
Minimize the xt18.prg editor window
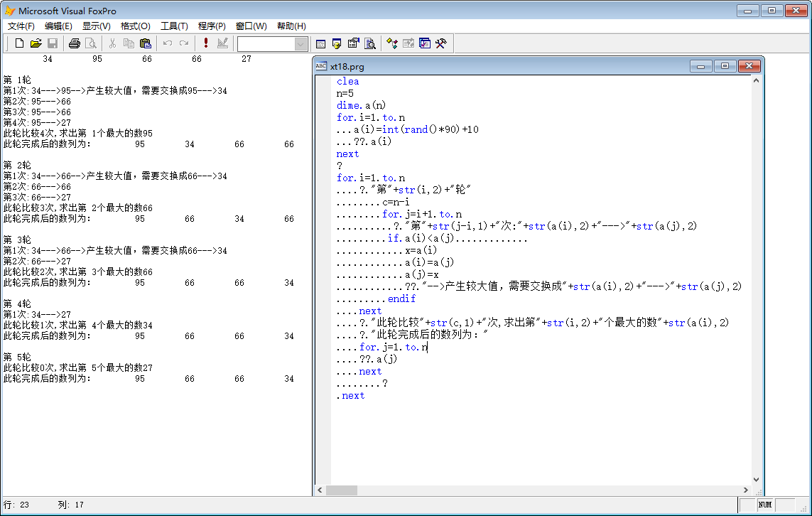700,66
